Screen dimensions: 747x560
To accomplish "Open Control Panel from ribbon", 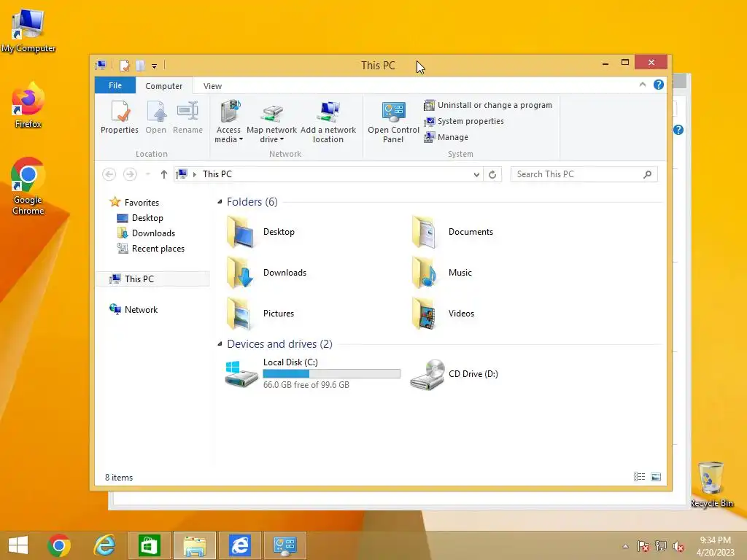I will (393, 122).
